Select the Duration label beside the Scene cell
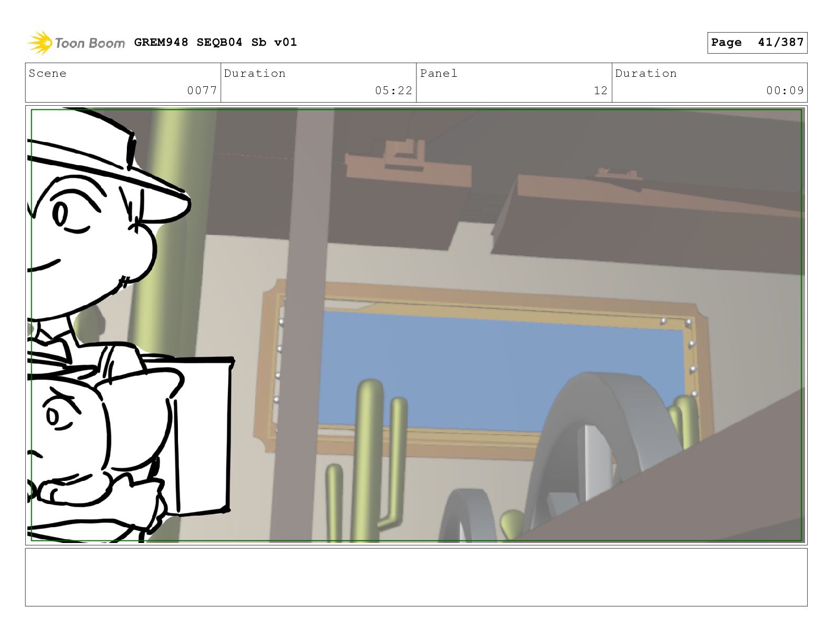Image resolution: width=834 pixels, height=644 pixels. coord(255,73)
